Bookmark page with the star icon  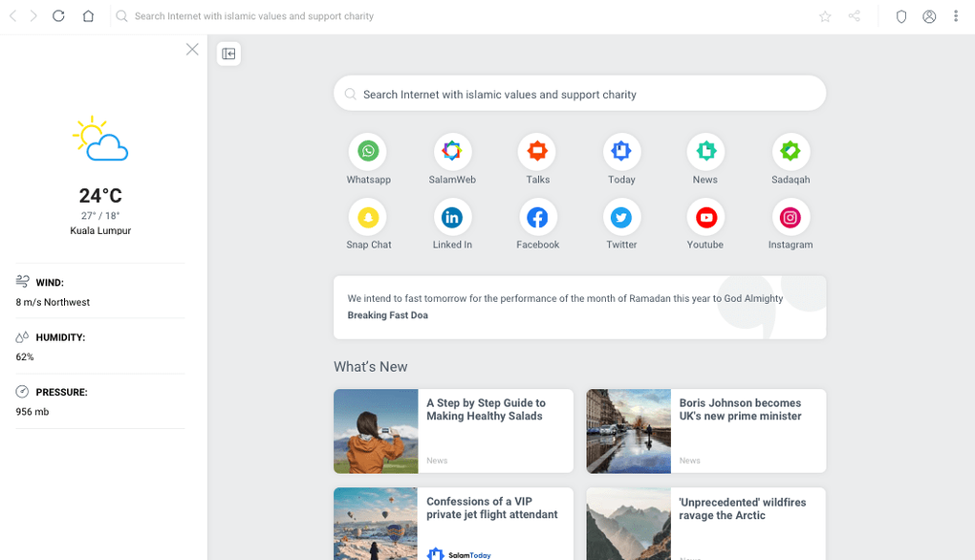825,16
